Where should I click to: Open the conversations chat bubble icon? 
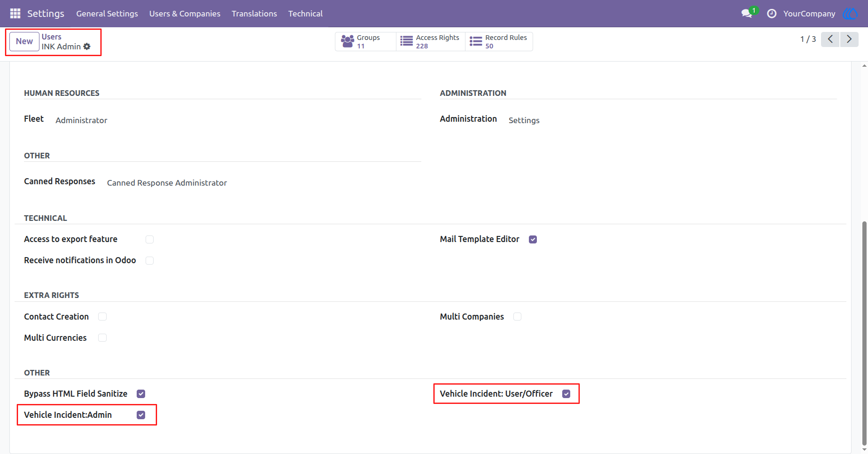(x=747, y=14)
